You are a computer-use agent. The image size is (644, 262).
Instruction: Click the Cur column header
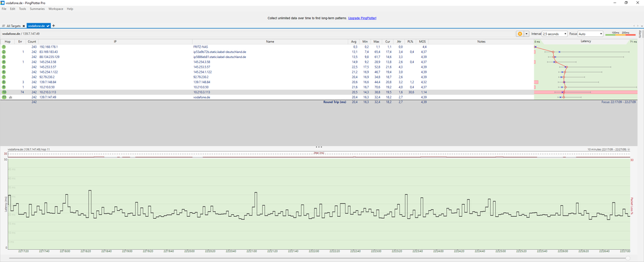[387, 41]
